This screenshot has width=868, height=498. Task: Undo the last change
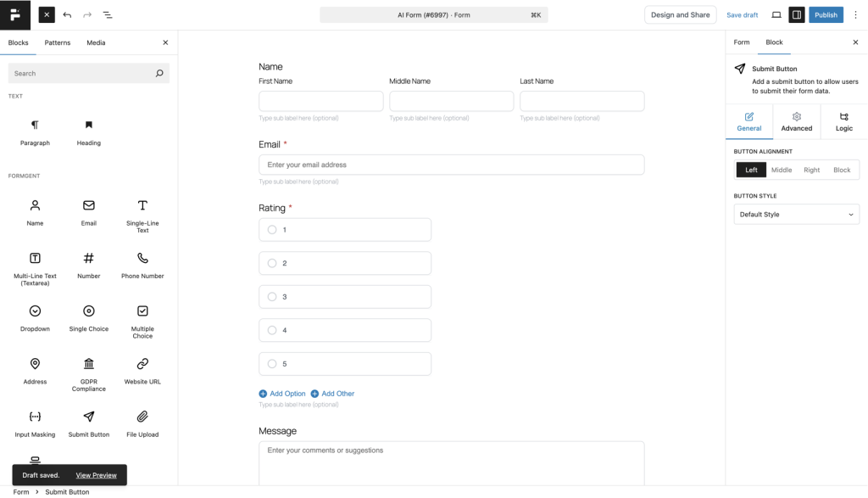pos(67,15)
